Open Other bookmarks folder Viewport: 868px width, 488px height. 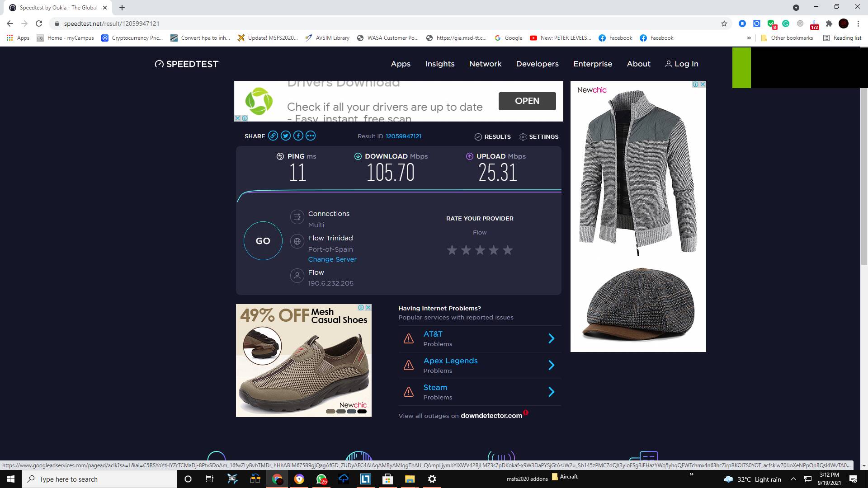(787, 38)
